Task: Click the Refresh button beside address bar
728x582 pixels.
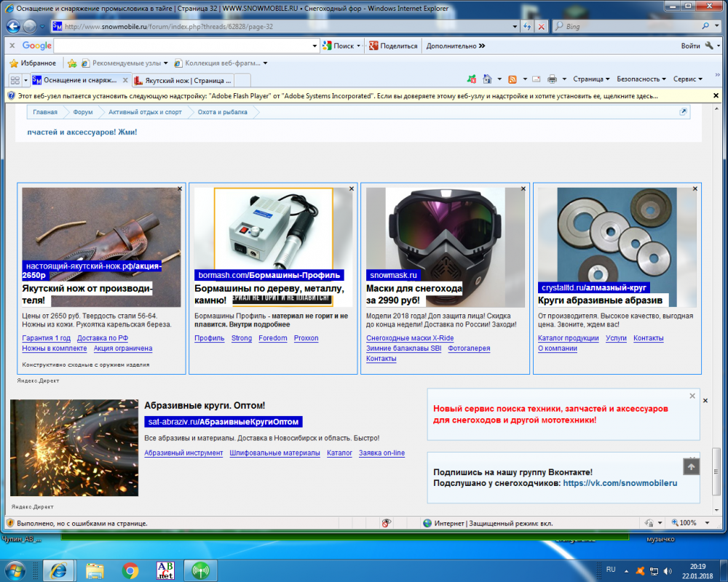Action: (x=527, y=26)
